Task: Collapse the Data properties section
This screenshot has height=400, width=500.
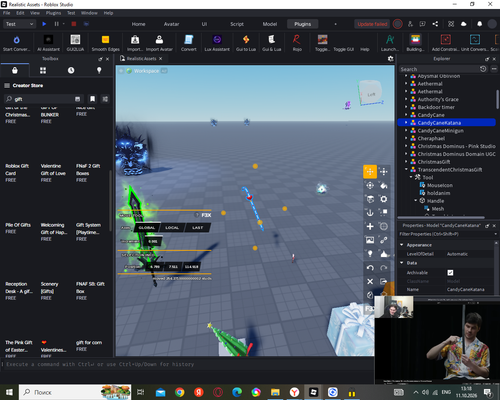Action: 402,263
